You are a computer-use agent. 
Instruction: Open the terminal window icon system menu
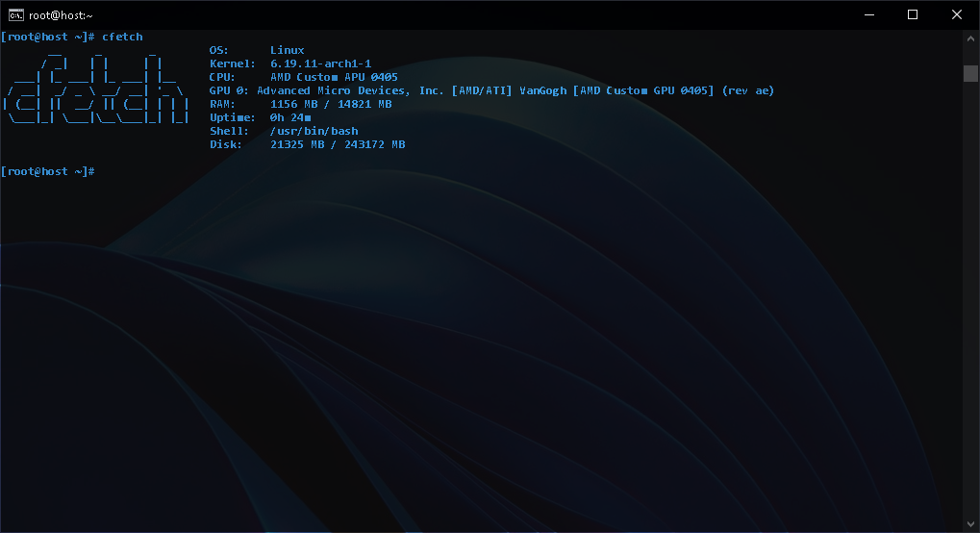(x=15, y=15)
